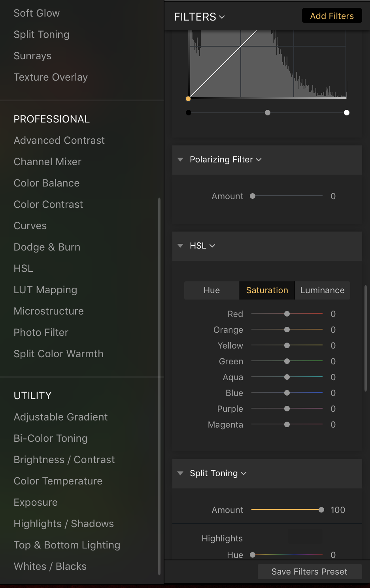The width and height of the screenshot is (370, 588).
Task: Open the Polarizing Filter options chevron
Action: click(259, 160)
